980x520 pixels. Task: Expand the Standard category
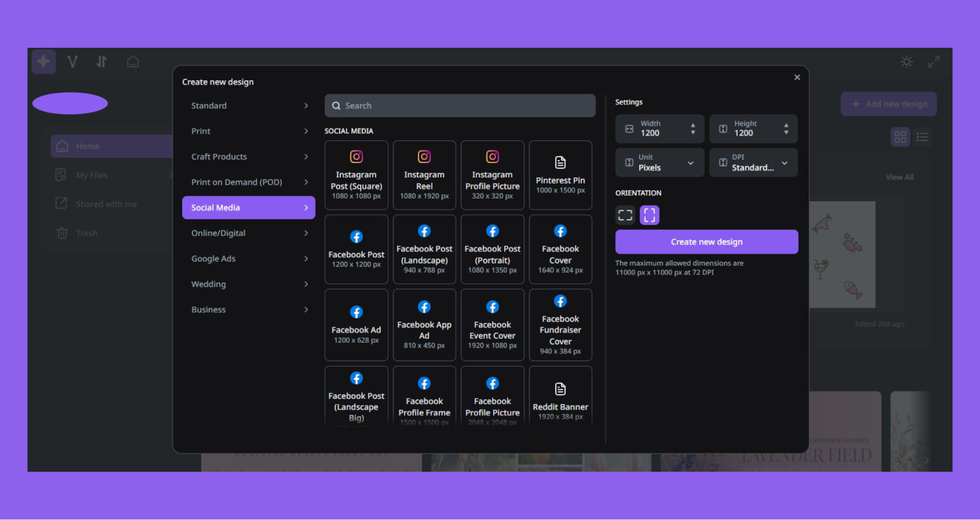click(249, 105)
